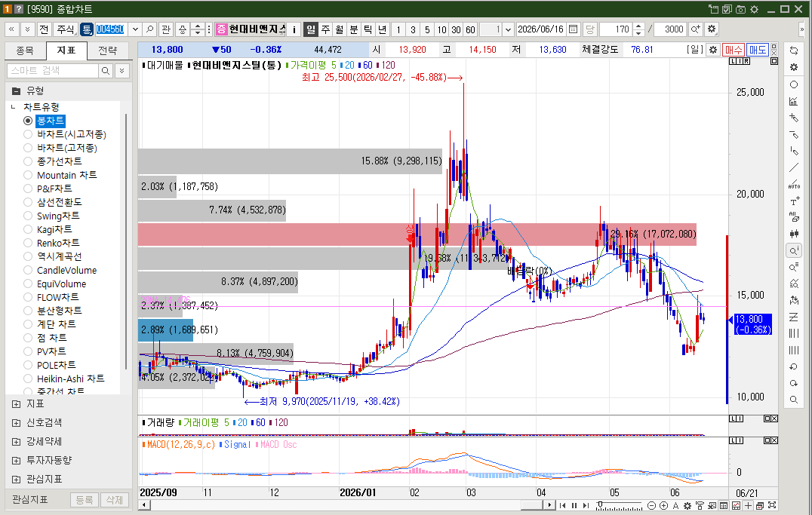Switch to the 전략 tab
Viewport: 812px width, 515px height.
pos(108,51)
